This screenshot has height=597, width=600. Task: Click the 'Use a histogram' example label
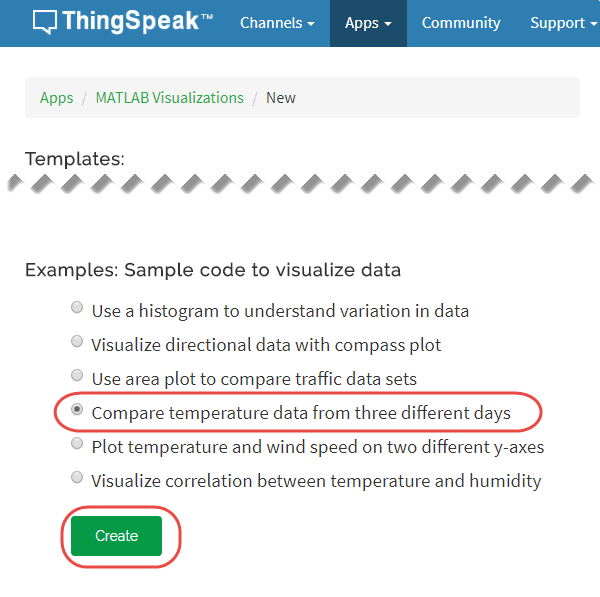click(x=280, y=311)
